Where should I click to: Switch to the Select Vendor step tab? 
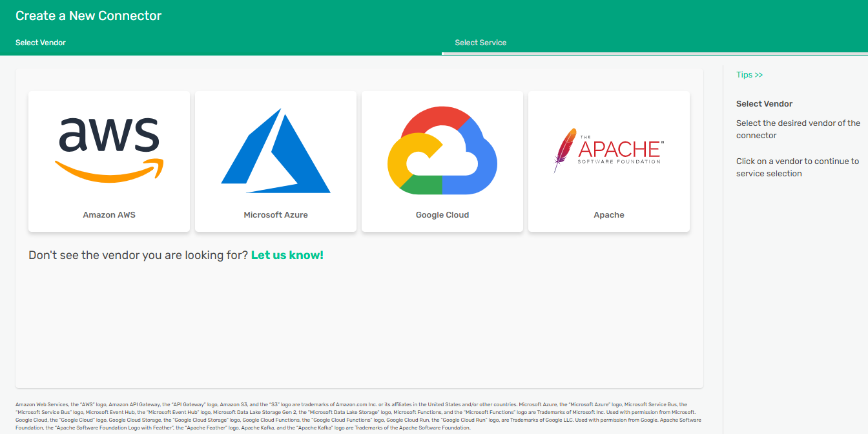pyautogui.click(x=41, y=43)
